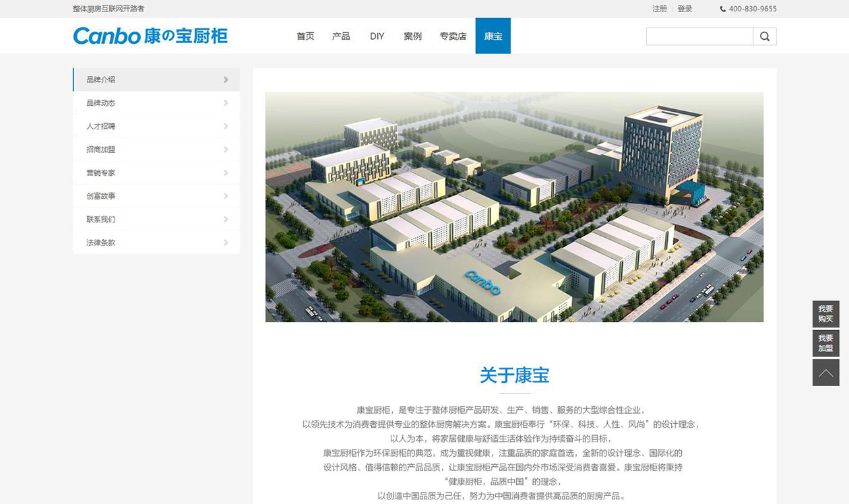Open the 产品 nav item
Image resolution: width=849 pixels, height=504 pixels.
click(341, 36)
